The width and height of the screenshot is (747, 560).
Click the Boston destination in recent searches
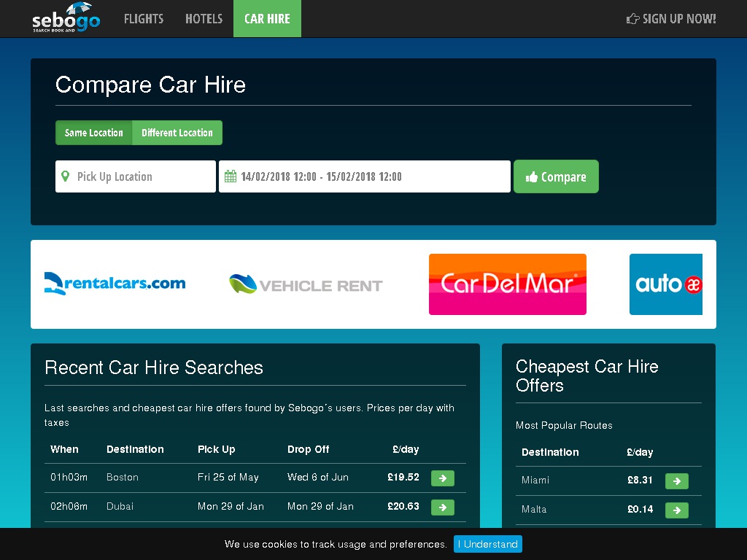122,478
